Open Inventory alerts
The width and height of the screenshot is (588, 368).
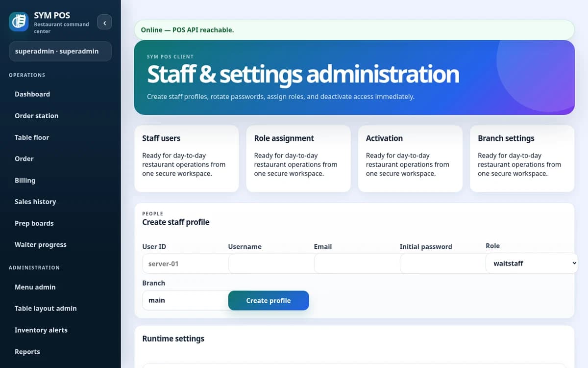(60, 330)
